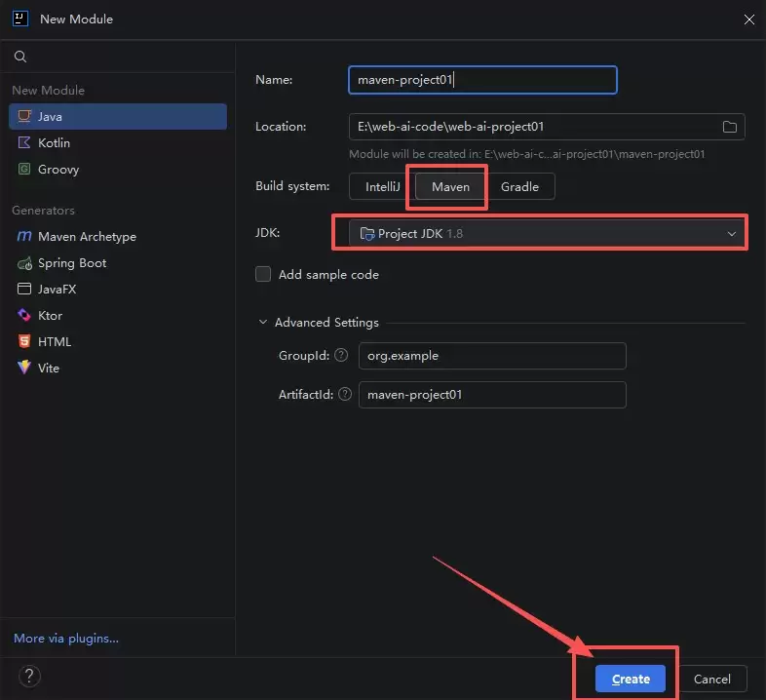
Task: Focus the GroupId field
Action: pyautogui.click(x=492, y=356)
